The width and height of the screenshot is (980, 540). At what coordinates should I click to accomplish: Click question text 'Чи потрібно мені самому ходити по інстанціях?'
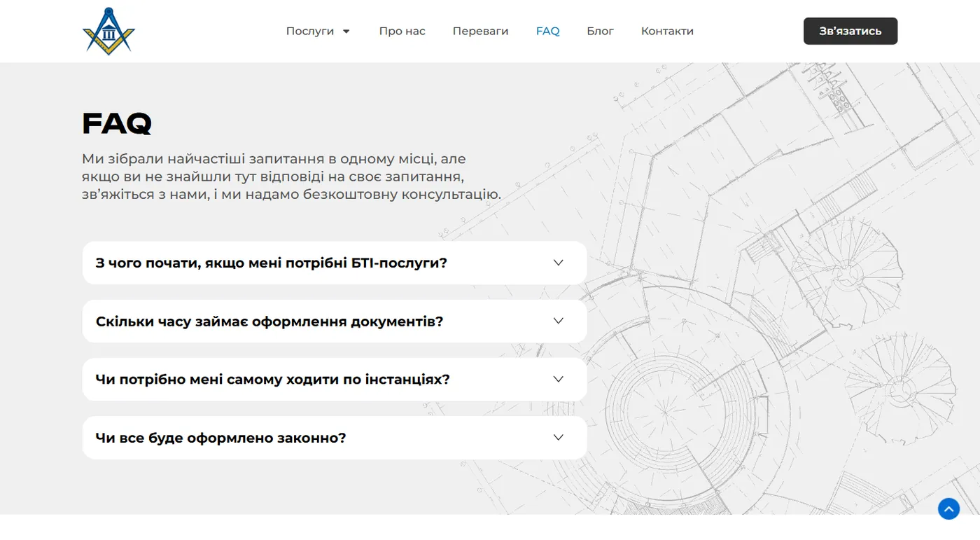coord(272,380)
